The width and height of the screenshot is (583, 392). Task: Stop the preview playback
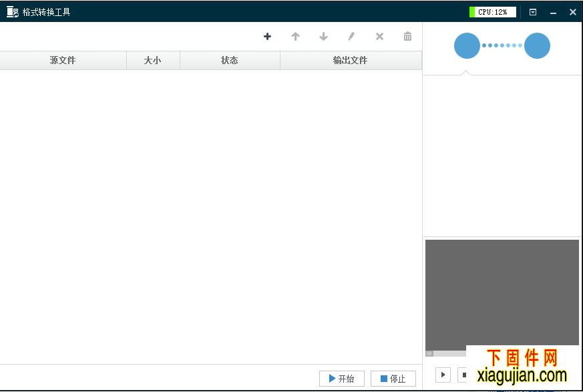(463, 375)
